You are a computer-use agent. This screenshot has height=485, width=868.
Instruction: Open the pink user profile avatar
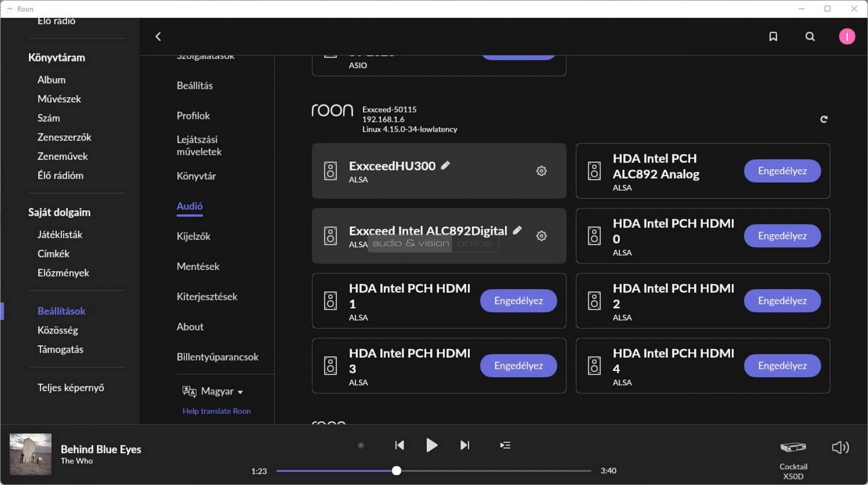pos(847,36)
